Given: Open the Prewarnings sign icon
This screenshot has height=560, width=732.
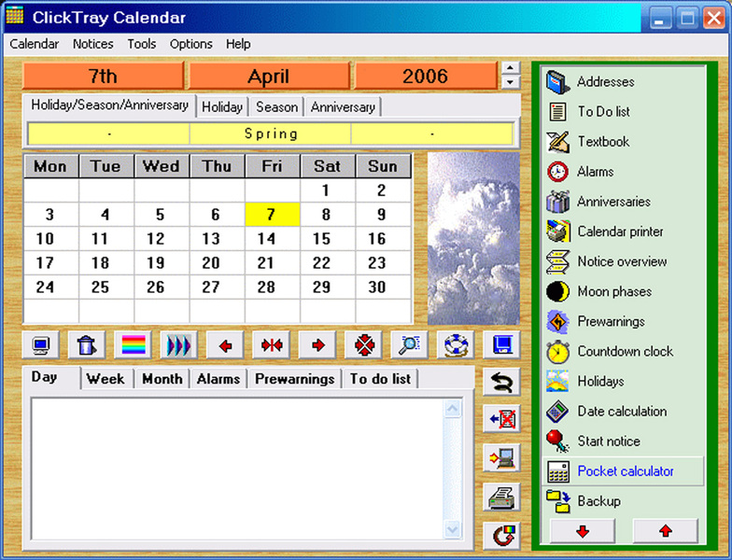Looking at the screenshot, I should tap(558, 321).
